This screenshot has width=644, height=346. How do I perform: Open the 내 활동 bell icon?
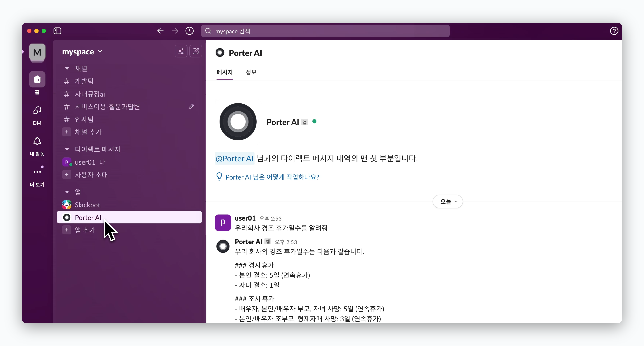(37, 141)
